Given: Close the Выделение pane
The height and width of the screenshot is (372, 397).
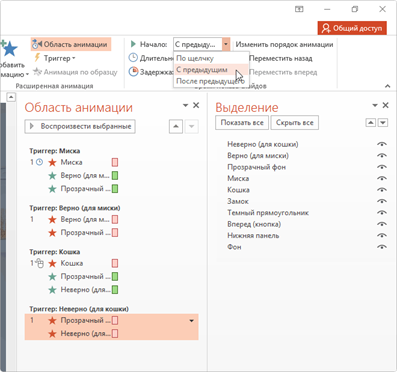Looking at the screenshot, I should tap(385, 105).
